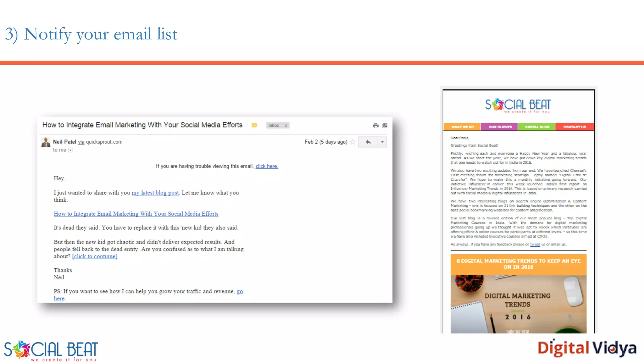Expand the 'to me' recipient details arrow

coord(71,150)
